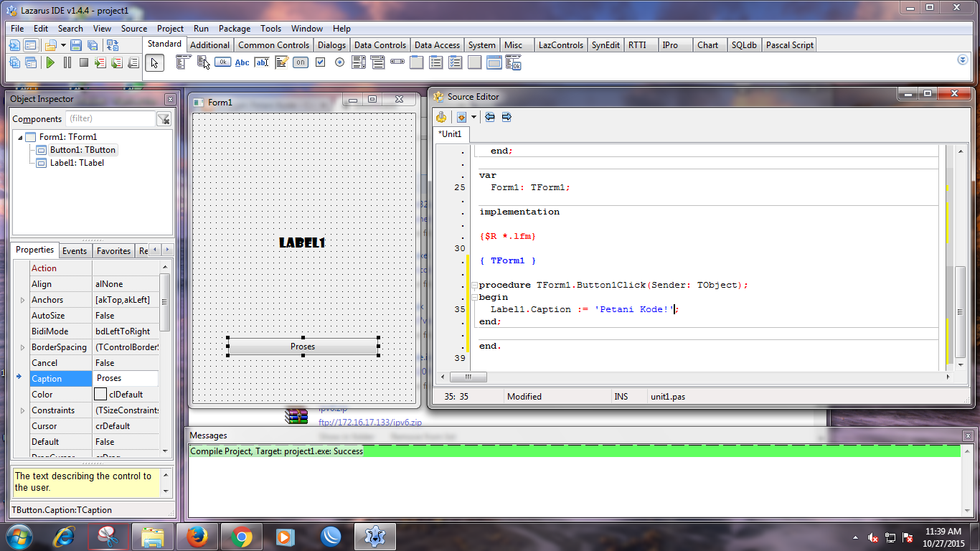This screenshot has height=551, width=980.
Task: Select the TEdit component icon
Action: 262,62
